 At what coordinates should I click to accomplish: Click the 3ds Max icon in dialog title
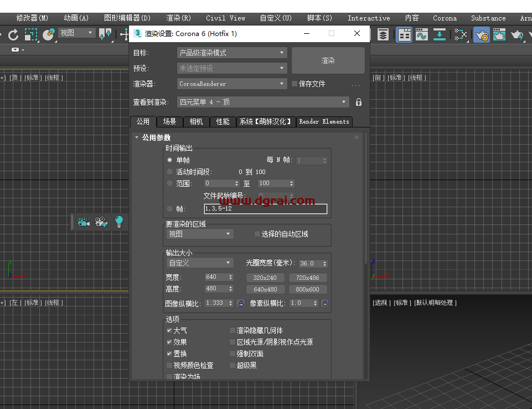tap(137, 33)
